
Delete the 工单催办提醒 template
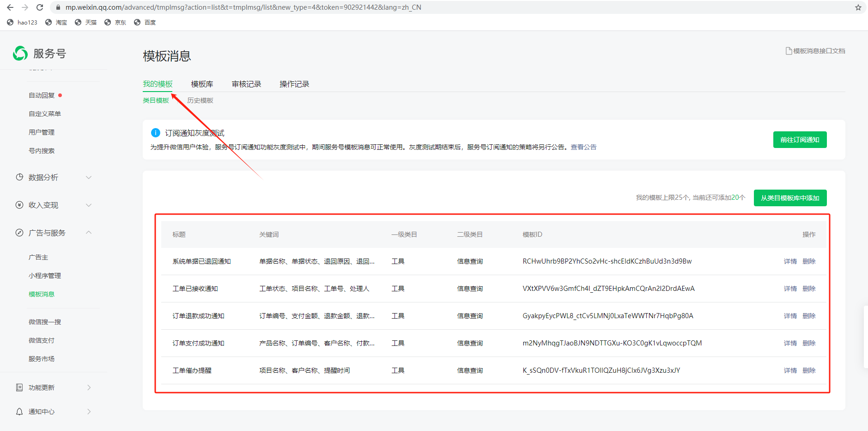[809, 370]
